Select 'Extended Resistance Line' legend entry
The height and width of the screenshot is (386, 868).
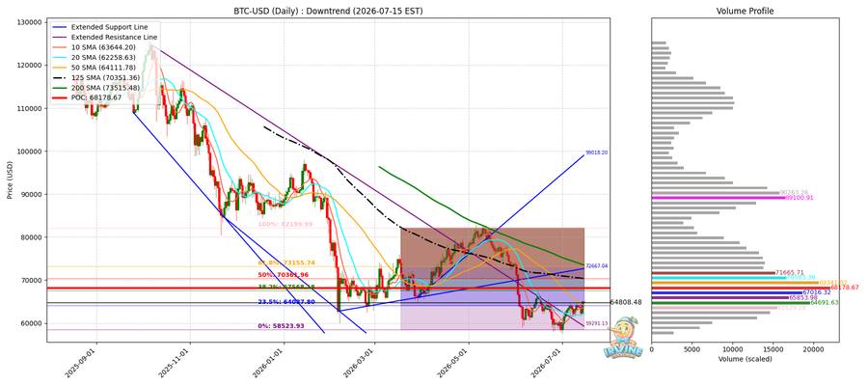click(104, 37)
